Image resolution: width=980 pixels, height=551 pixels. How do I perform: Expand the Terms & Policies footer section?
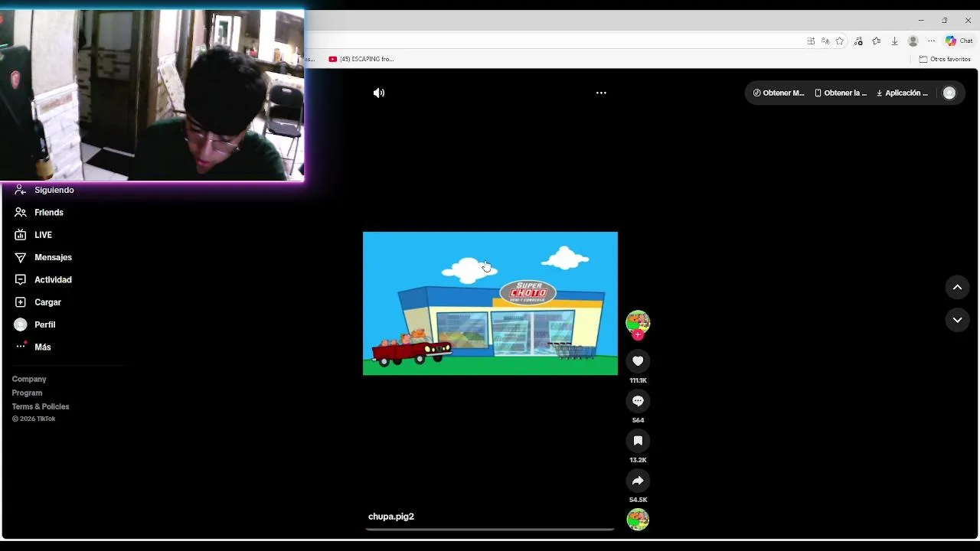point(41,406)
